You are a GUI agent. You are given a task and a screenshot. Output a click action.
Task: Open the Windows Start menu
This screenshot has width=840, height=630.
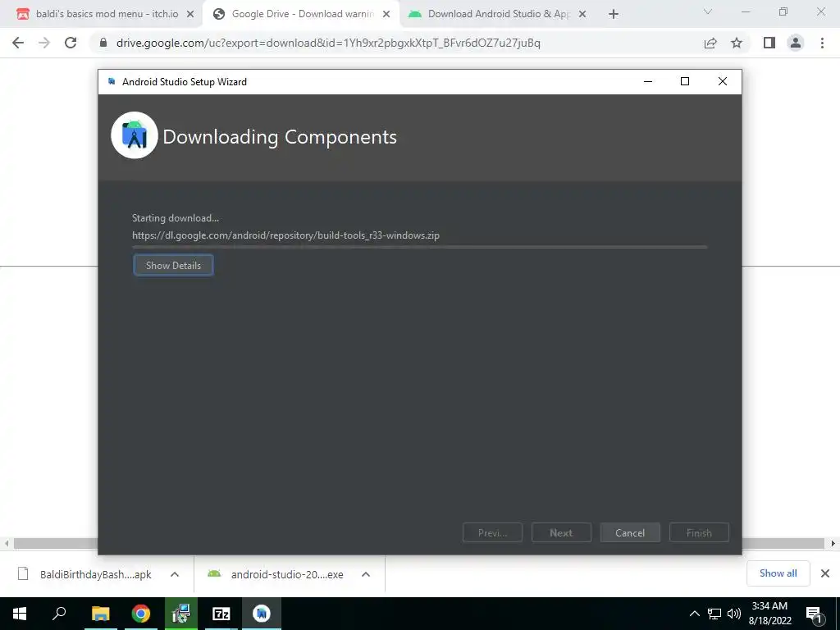[20, 614]
